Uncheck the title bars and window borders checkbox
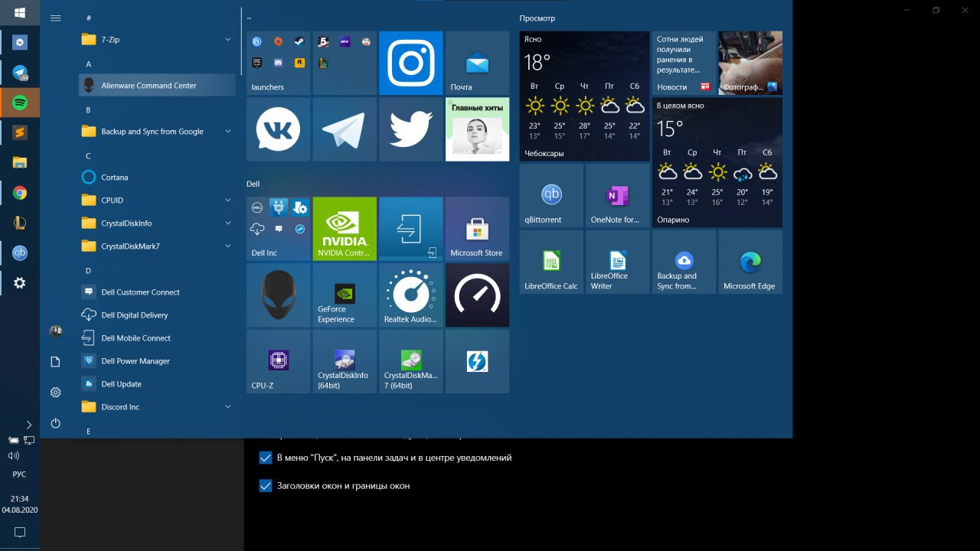The width and height of the screenshot is (980, 551). coord(266,486)
